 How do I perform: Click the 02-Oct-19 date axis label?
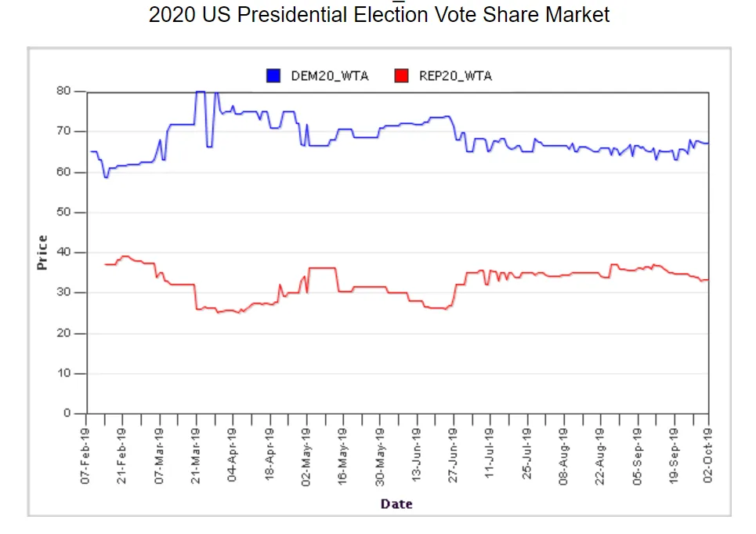click(x=708, y=455)
